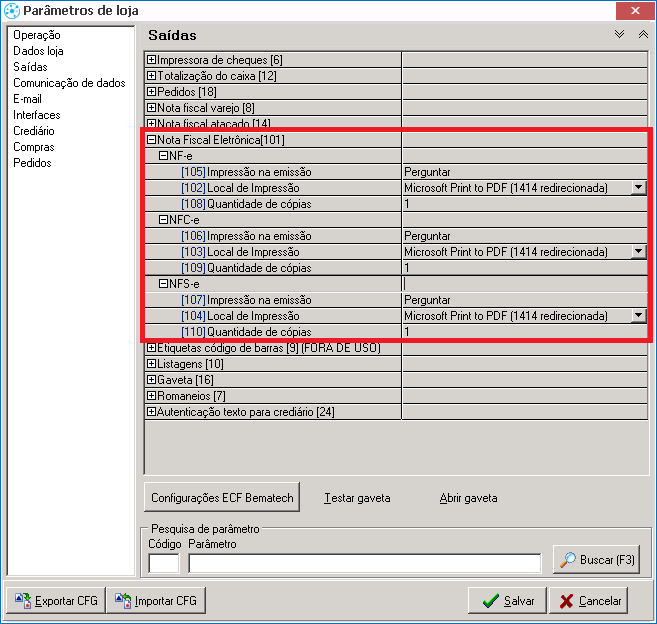Click Exportar CFG button
The image size is (657, 624).
[56, 601]
